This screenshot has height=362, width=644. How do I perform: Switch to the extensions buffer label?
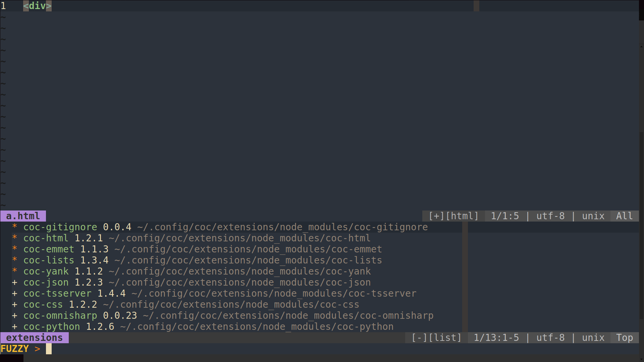click(35, 338)
